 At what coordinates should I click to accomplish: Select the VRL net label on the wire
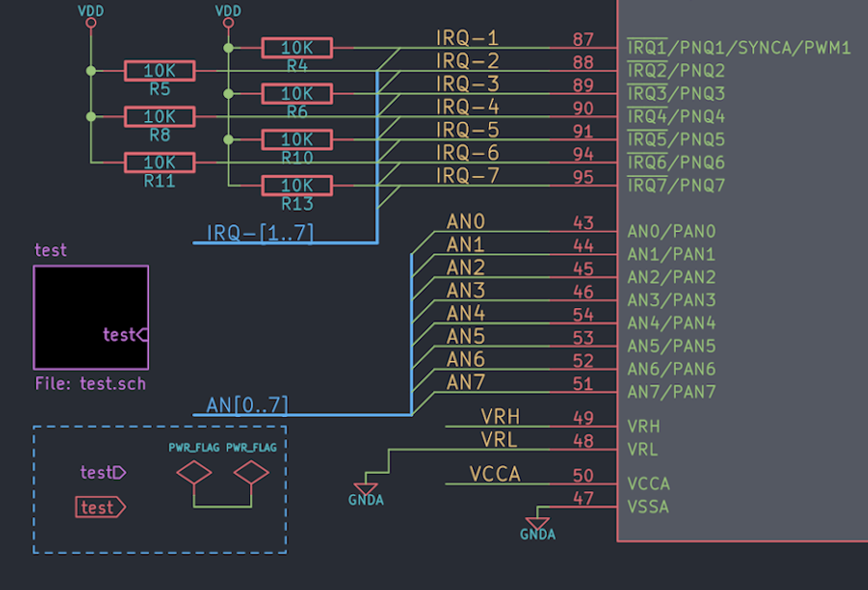(499, 440)
